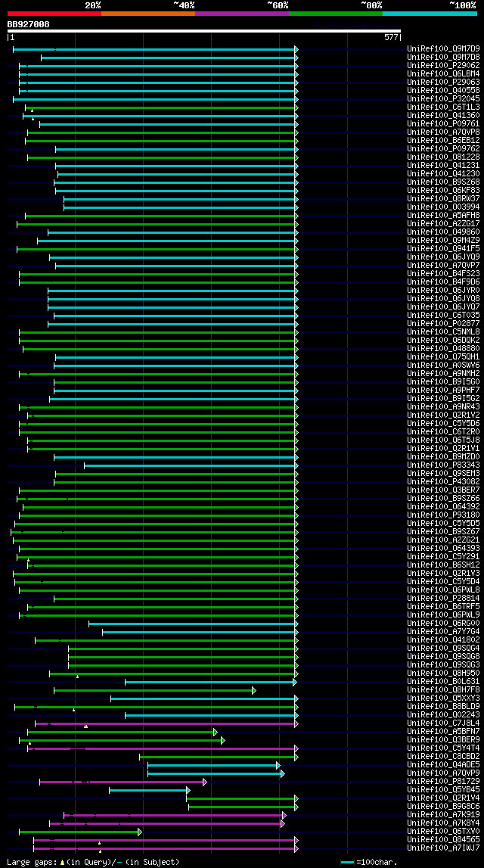Select the label UniRef100_C8CBD2

click(x=443, y=756)
